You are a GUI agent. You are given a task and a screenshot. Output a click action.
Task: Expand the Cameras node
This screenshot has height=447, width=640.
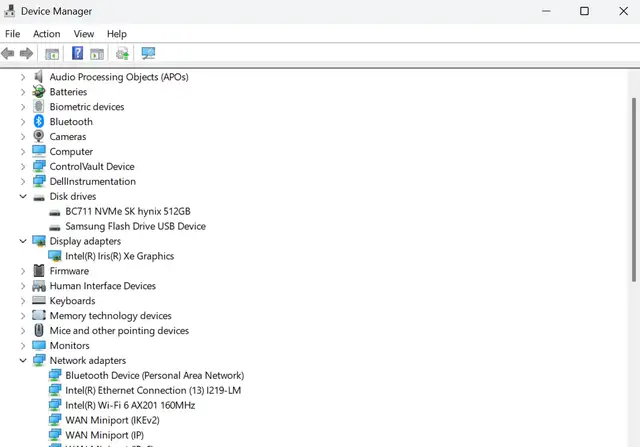[23, 136]
